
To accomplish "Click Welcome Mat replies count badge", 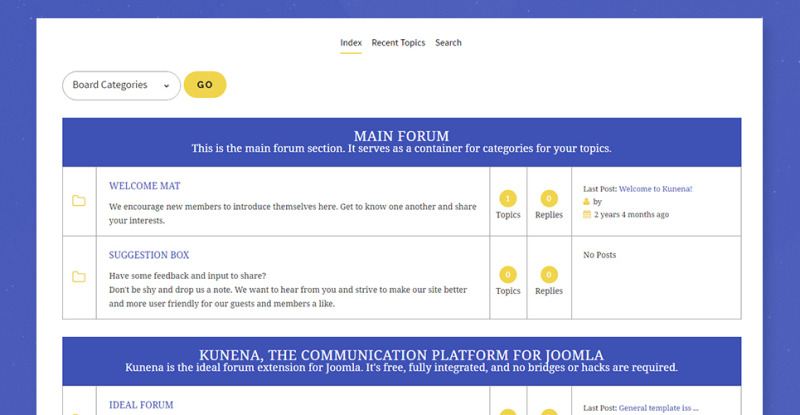I will coord(549,199).
